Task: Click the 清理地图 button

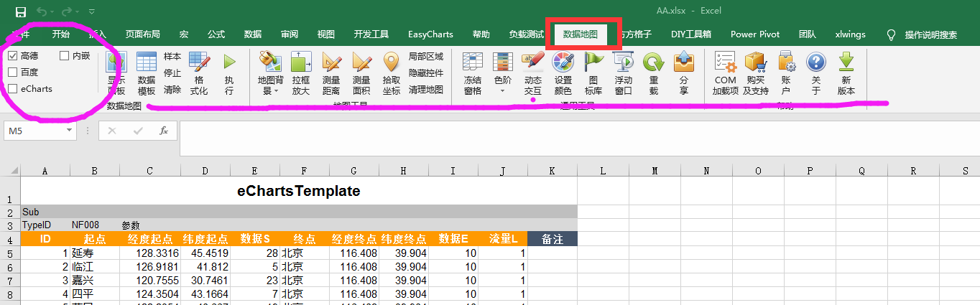Action: tap(426, 90)
